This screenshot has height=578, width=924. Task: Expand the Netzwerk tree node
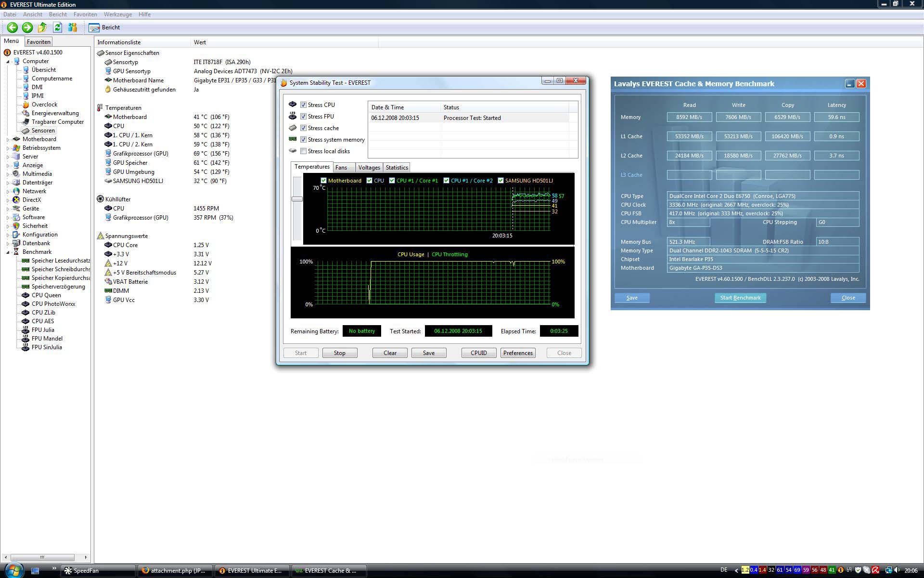(x=8, y=191)
